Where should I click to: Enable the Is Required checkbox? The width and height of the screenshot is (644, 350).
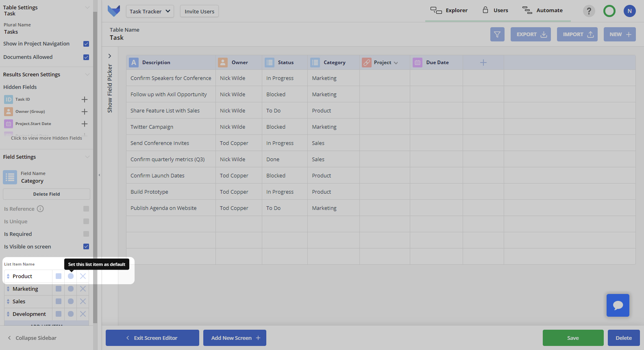tap(86, 234)
